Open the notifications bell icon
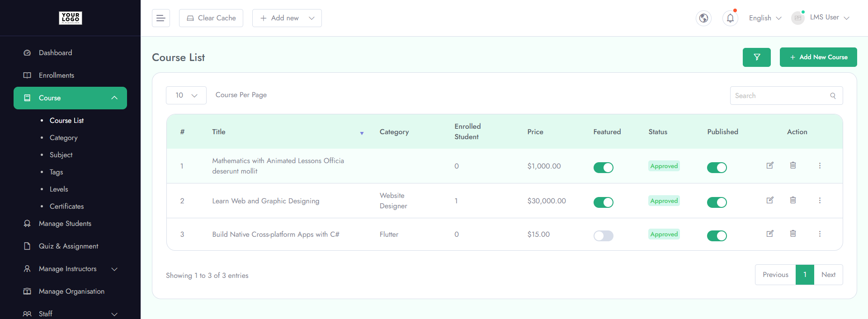This screenshot has height=319, width=868. [x=730, y=18]
